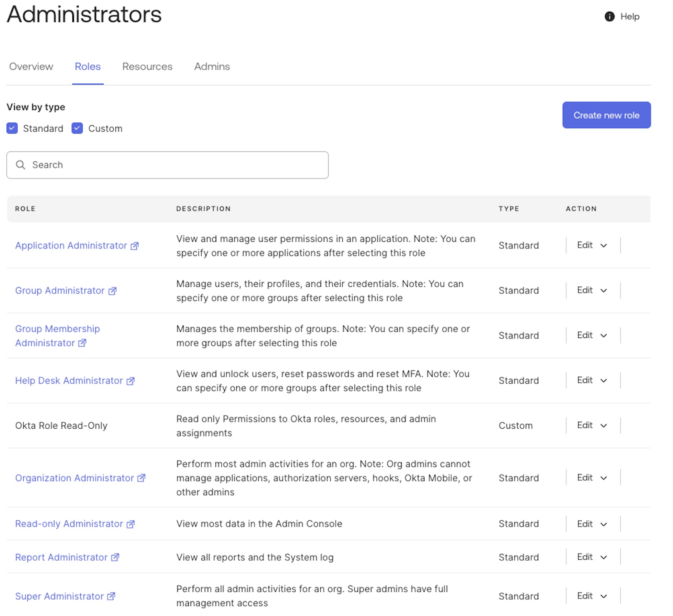Open Edit dropdown for Read-only Administrator

point(592,524)
